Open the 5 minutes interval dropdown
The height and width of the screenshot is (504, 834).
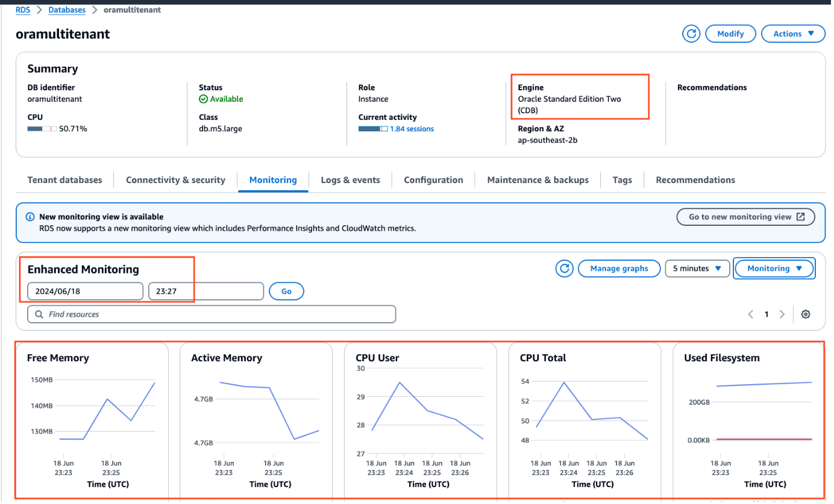tap(697, 269)
